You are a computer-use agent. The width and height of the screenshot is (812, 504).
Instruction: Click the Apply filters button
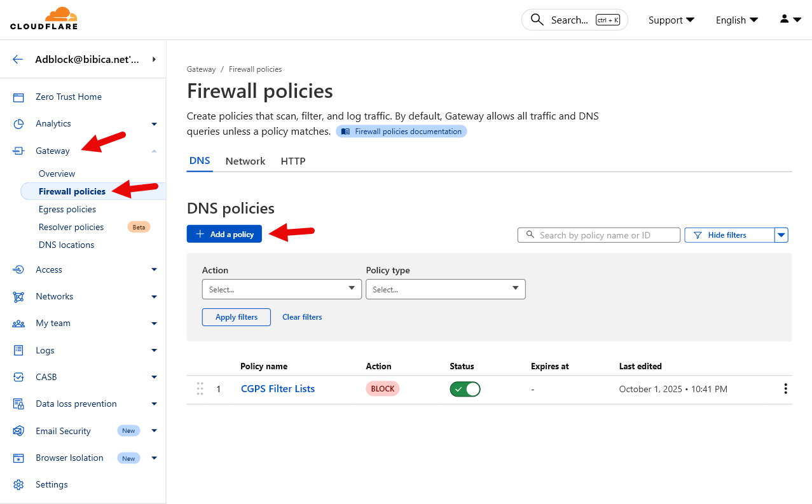[236, 317]
